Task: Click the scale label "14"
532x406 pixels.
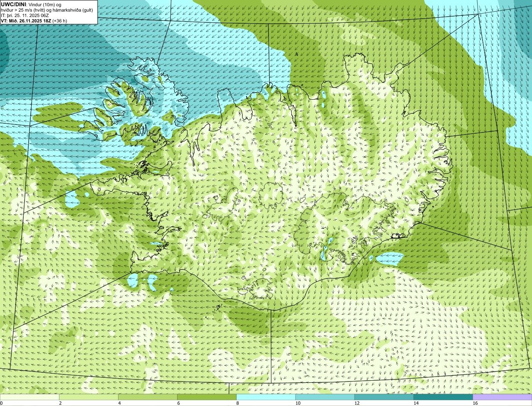Action: coord(416,403)
